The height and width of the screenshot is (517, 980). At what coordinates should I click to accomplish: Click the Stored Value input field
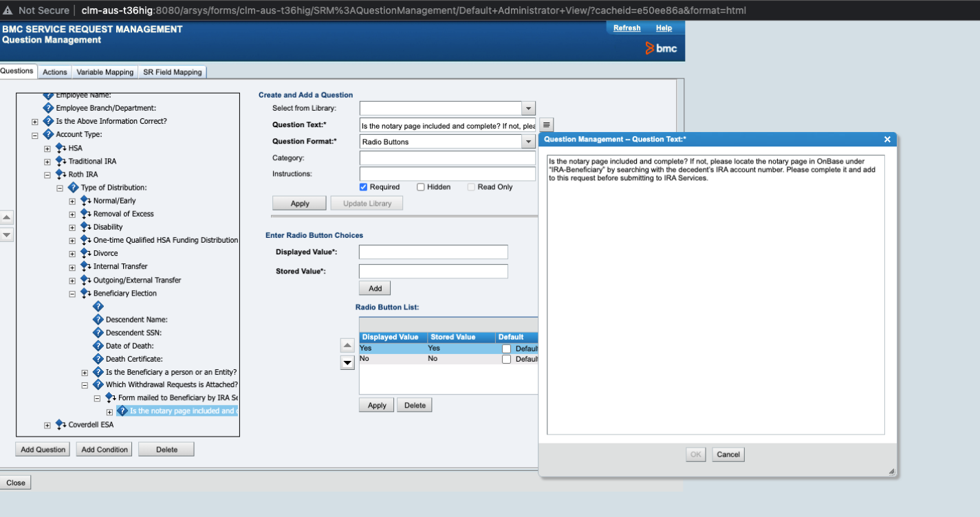(433, 271)
